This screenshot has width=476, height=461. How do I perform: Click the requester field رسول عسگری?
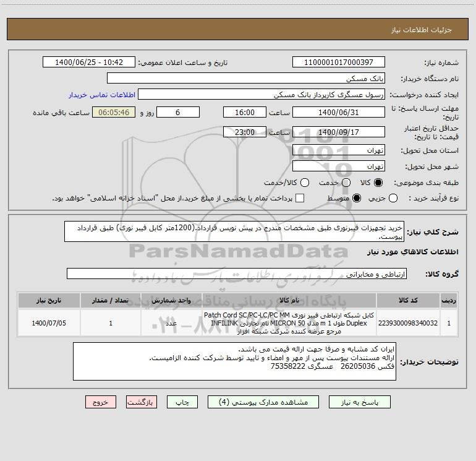coord(261,94)
